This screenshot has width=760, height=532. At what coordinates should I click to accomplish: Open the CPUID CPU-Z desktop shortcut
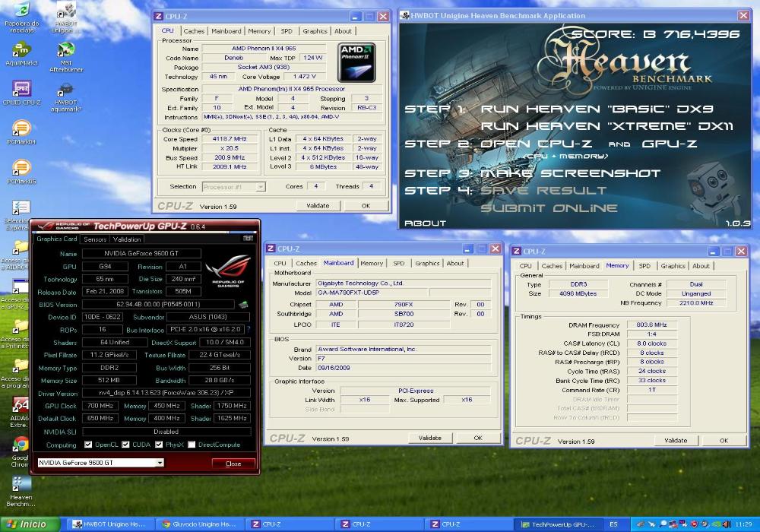[21, 93]
